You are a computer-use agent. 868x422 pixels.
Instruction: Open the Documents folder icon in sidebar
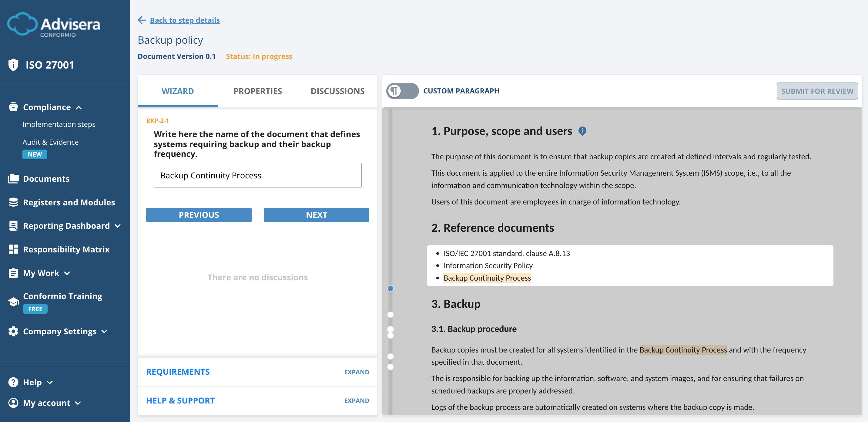[13, 178]
